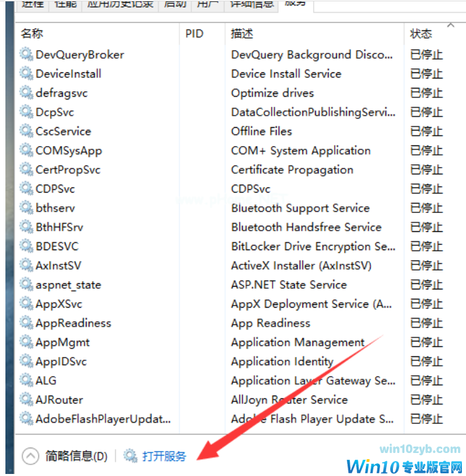Select the DeviceInstall service name
This screenshot has width=466, height=476.
pyautogui.click(x=68, y=74)
